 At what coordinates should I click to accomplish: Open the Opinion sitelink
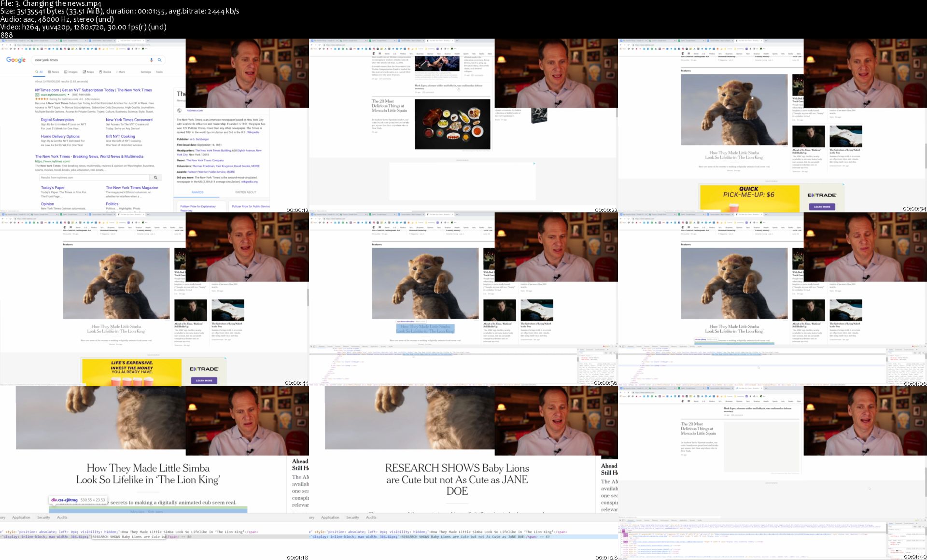(x=47, y=204)
